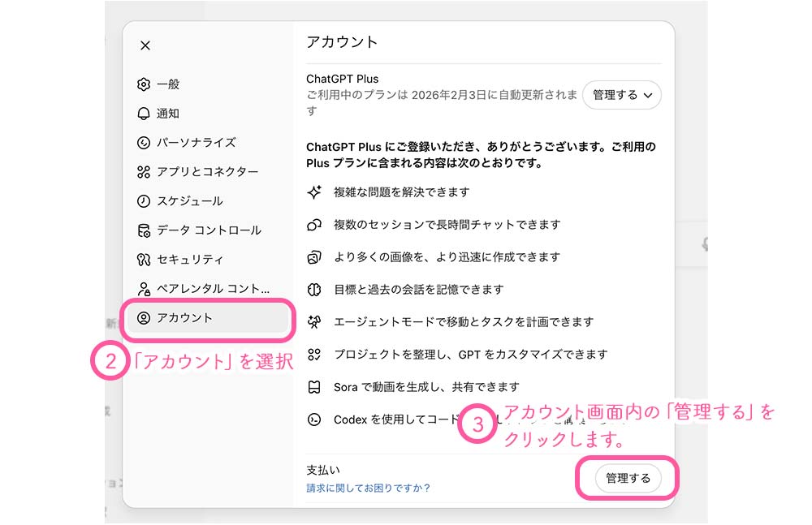The image size is (812, 525).
Task: Click the データ コントロール database icon
Action: point(144,230)
